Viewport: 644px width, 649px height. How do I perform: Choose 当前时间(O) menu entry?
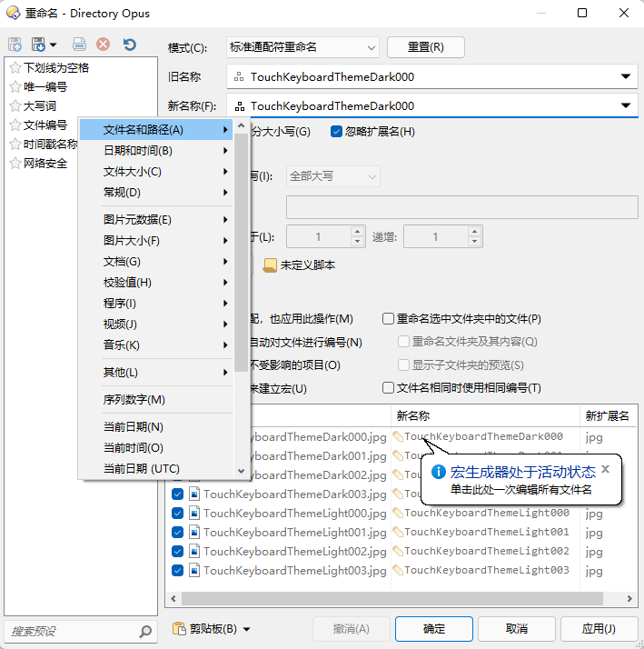(156, 448)
